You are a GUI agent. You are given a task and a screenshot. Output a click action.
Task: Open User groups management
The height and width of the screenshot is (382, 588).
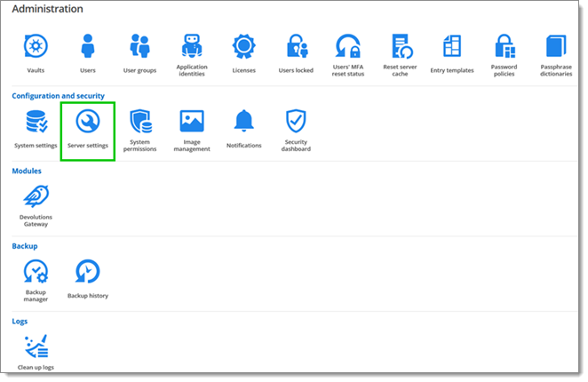(139, 47)
